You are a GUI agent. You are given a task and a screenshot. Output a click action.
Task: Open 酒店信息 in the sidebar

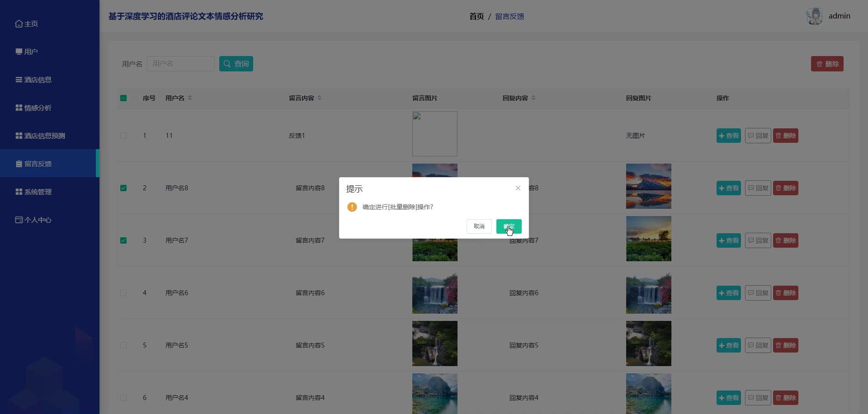click(x=50, y=80)
